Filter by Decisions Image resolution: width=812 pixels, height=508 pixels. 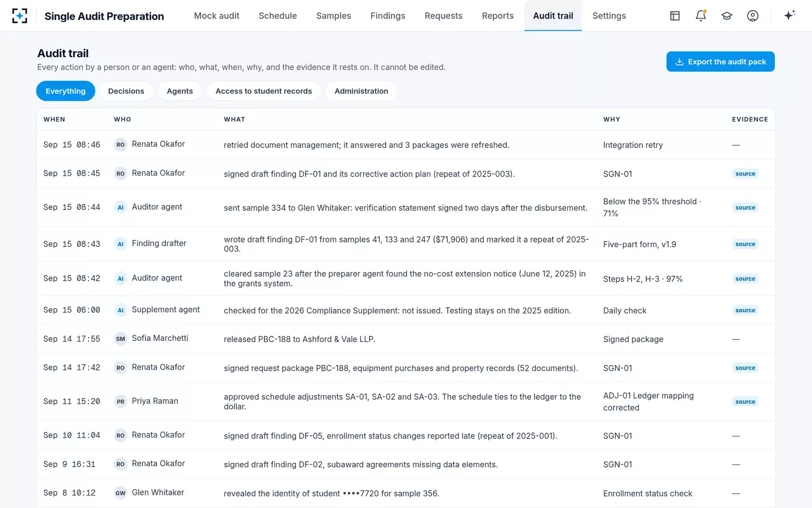126,91
